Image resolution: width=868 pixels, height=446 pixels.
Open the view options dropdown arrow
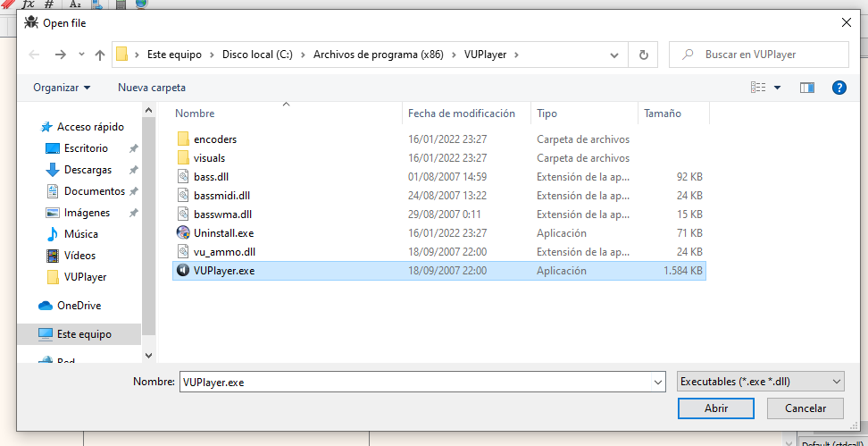(x=777, y=88)
